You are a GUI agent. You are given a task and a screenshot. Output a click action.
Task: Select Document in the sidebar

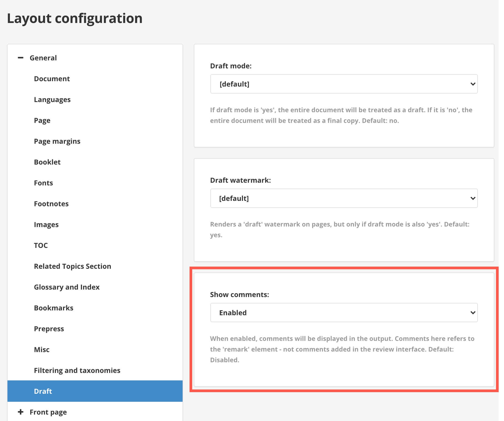point(52,79)
